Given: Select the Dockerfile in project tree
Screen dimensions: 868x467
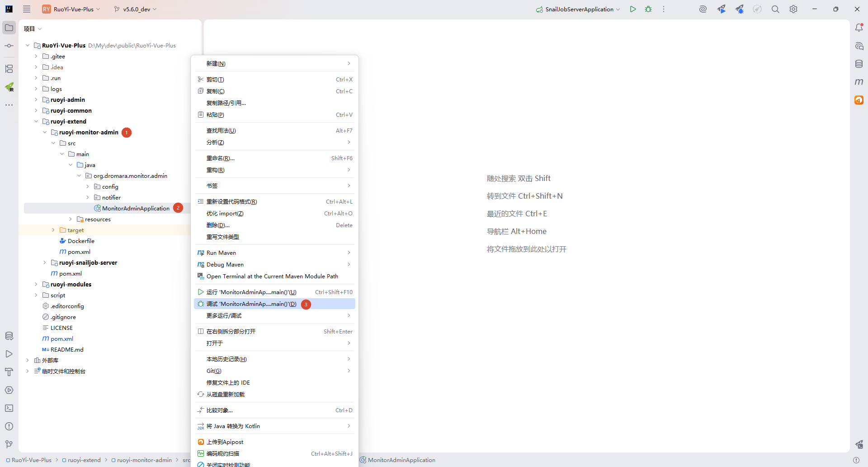Looking at the screenshot, I should click(x=81, y=241).
